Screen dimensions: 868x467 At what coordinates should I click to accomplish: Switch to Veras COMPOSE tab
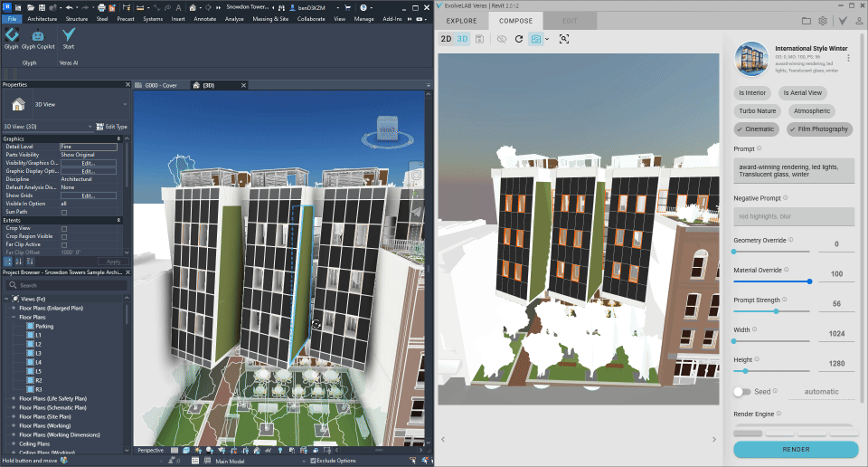(516, 21)
